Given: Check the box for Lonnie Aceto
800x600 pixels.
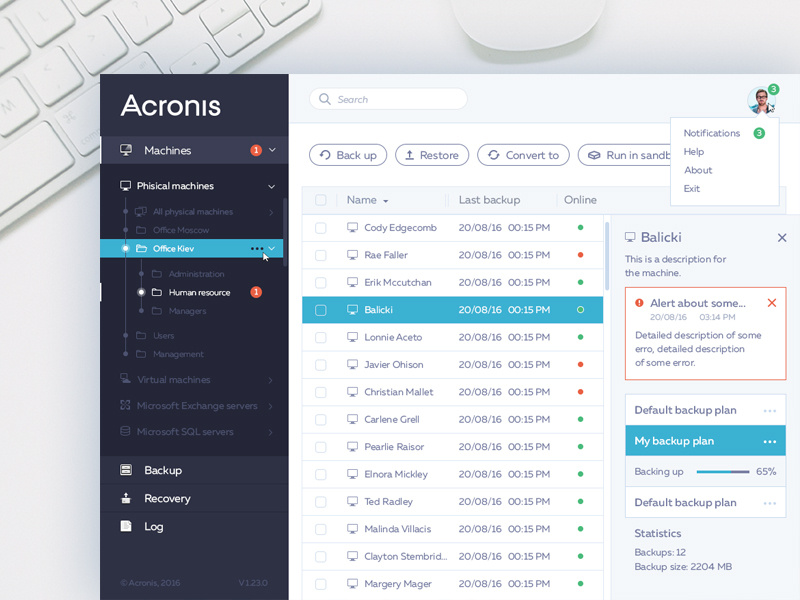Looking at the screenshot, I should point(320,337).
